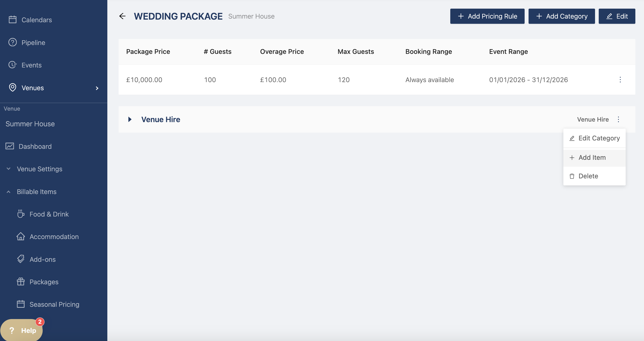Collapse the Billable Items section
The height and width of the screenshot is (341, 644).
[x=36, y=192]
